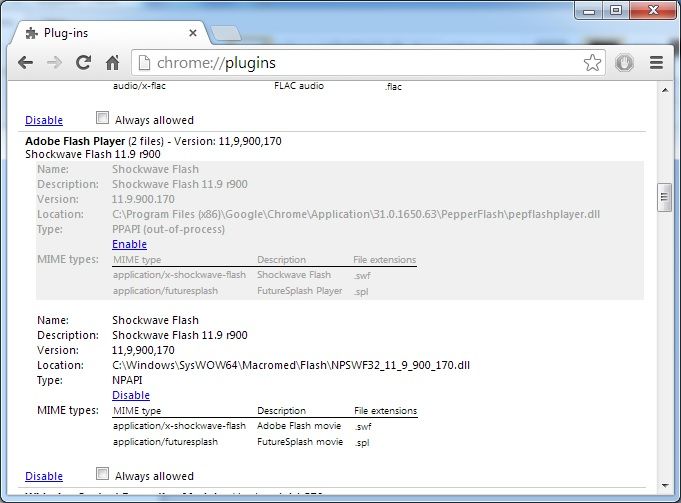Disable the NPAPI Shockwave Flash plugin
The width and height of the screenshot is (681, 503).
click(x=131, y=395)
